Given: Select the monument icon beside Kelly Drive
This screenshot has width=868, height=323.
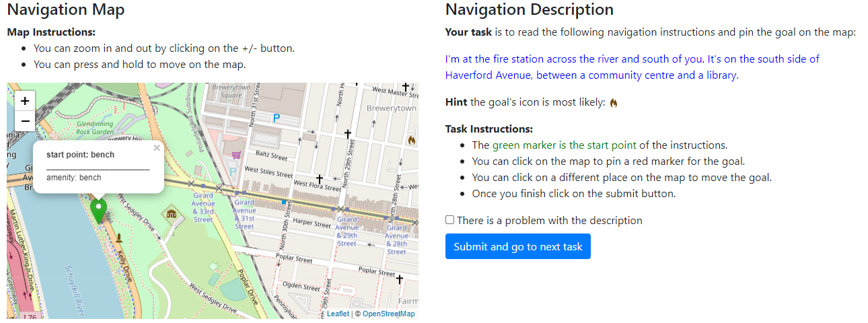Looking at the screenshot, I should pyautogui.click(x=119, y=237).
